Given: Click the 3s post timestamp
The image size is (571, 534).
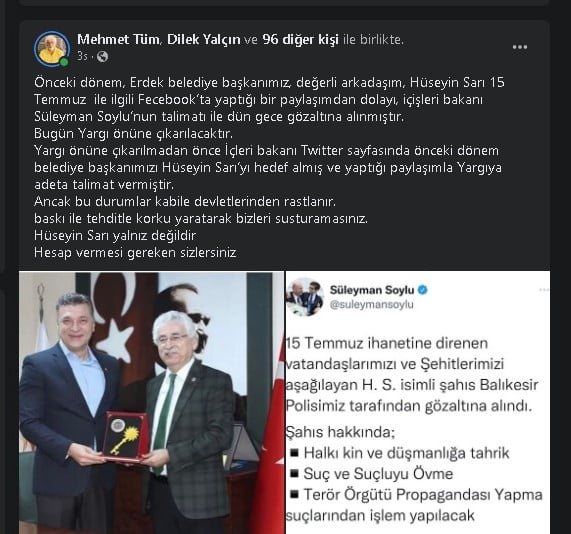Looking at the screenshot, I should [x=82, y=56].
